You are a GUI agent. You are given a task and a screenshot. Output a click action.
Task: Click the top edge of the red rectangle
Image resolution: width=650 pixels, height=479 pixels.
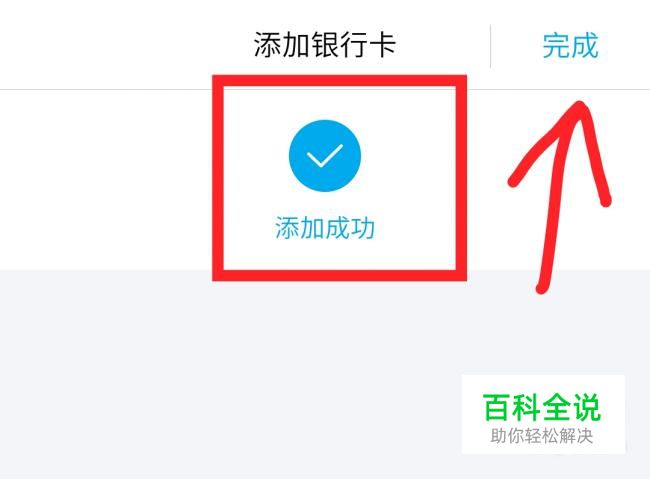click(340, 81)
